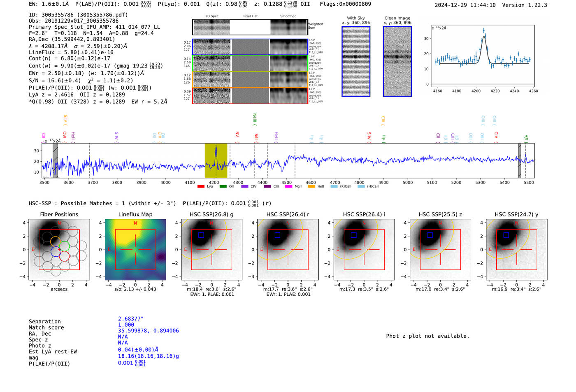Image resolution: width=576 pixels, height=392 pixels.
Task: Click the Gaussian line fit plot
Action: 483,56
